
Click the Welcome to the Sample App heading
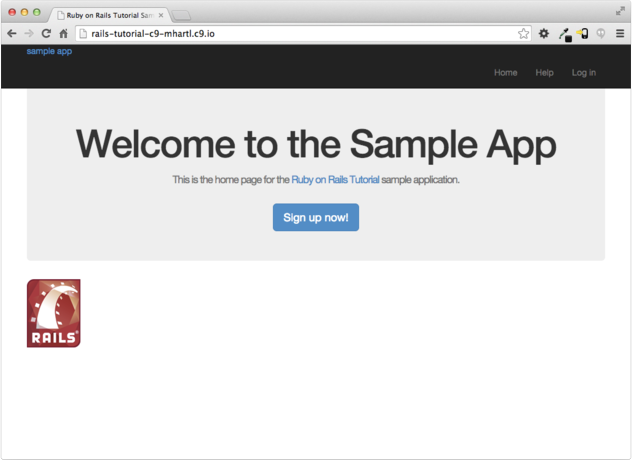point(315,144)
